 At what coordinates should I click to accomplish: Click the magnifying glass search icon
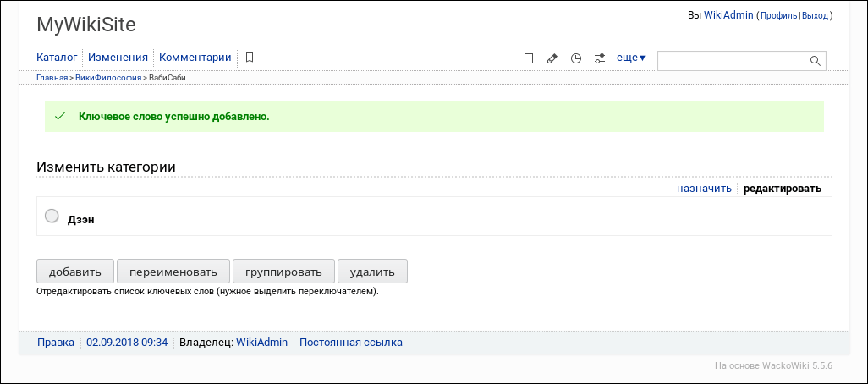pos(816,60)
